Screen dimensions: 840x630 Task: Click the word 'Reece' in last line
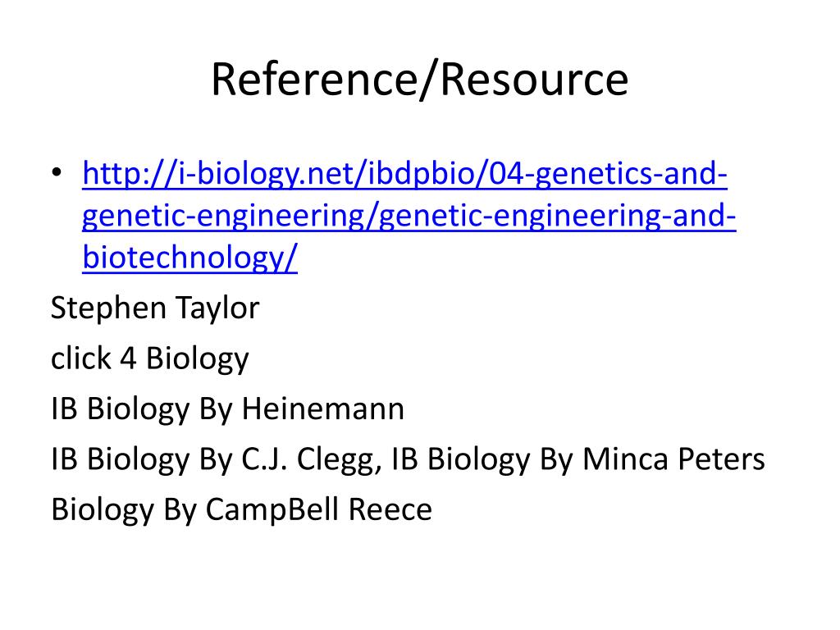pos(390,509)
